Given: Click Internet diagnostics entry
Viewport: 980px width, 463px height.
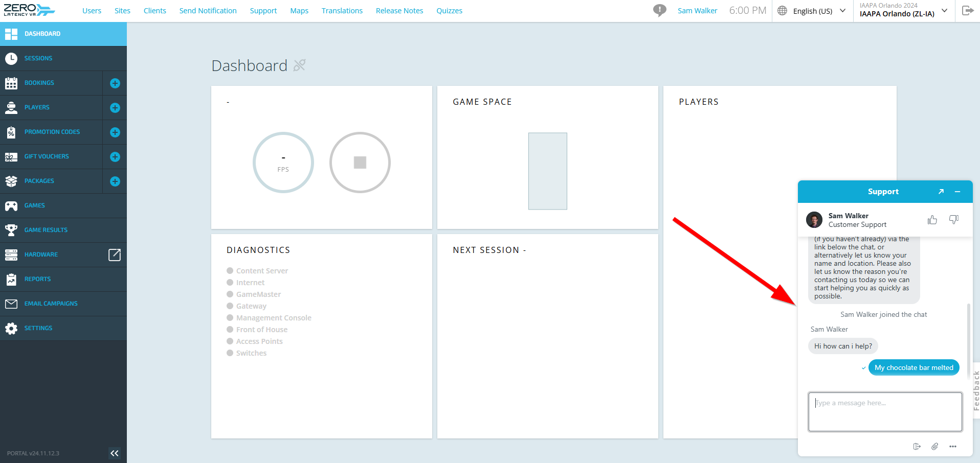Looking at the screenshot, I should tap(246, 283).
